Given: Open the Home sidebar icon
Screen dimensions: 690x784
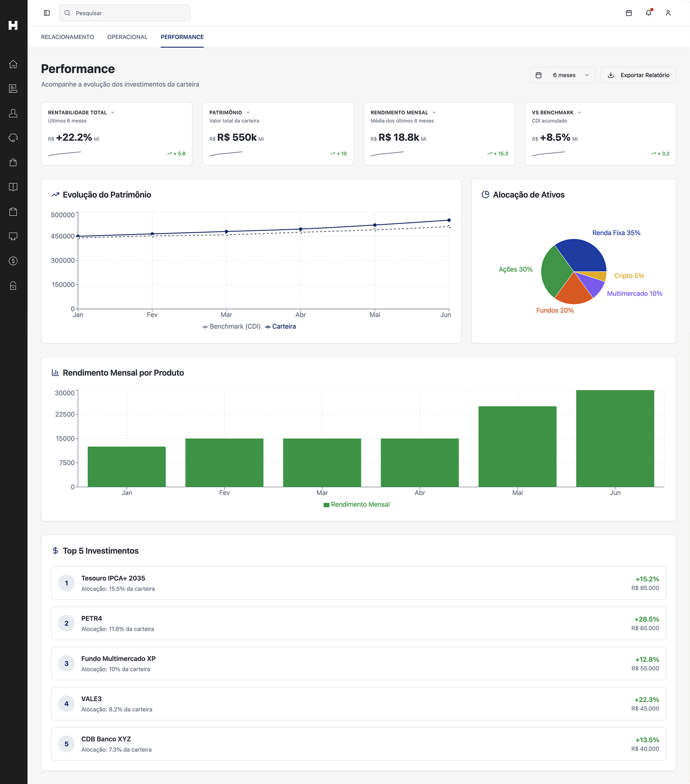Looking at the screenshot, I should click(x=14, y=64).
